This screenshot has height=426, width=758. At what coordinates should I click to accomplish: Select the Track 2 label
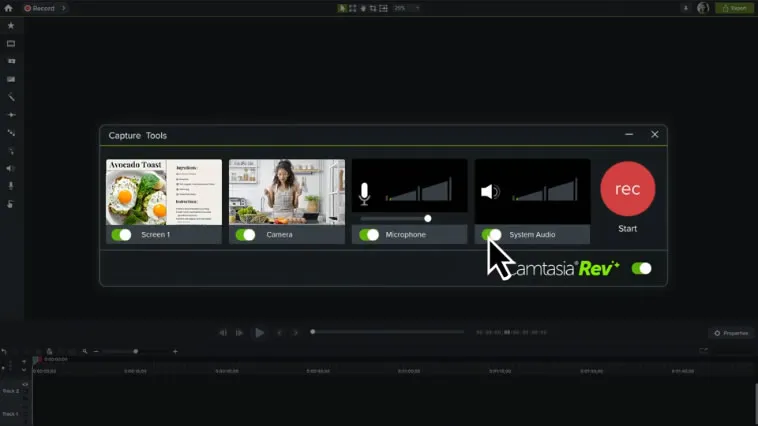tap(11, 391)
